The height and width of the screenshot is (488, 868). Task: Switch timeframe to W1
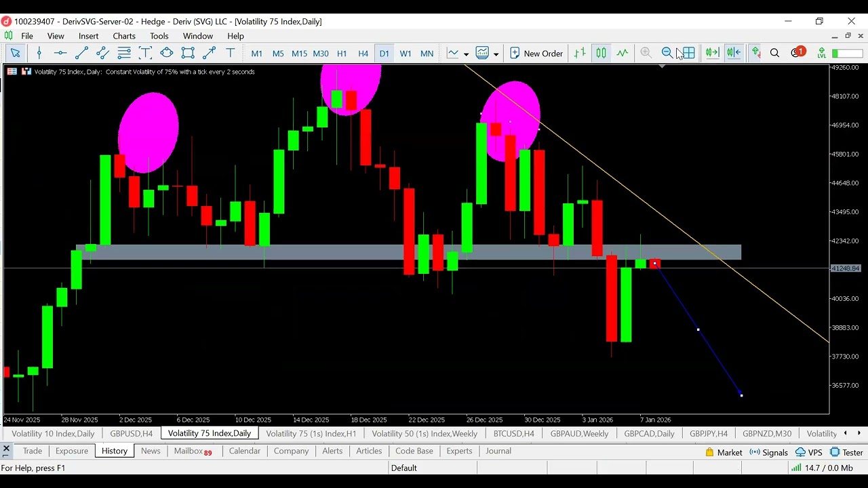coord(406,54)
